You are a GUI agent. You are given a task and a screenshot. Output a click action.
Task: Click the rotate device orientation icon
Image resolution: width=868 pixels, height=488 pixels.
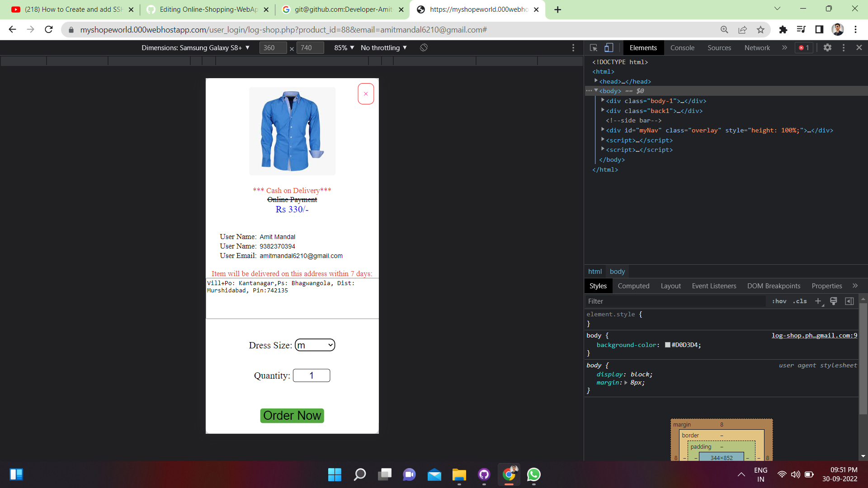[x=424, y=47]
